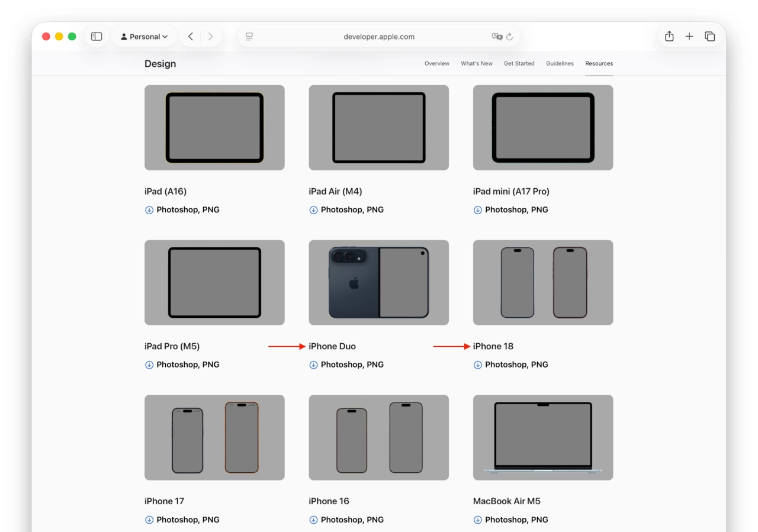Click the iPad (A16) title text
This screenshot has height=532, width=758.
166,192
